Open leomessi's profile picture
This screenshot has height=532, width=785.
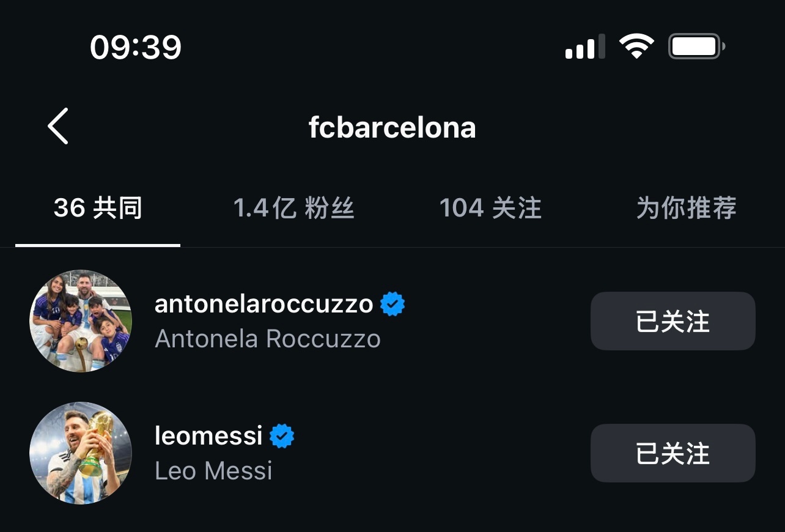(81, 453)
